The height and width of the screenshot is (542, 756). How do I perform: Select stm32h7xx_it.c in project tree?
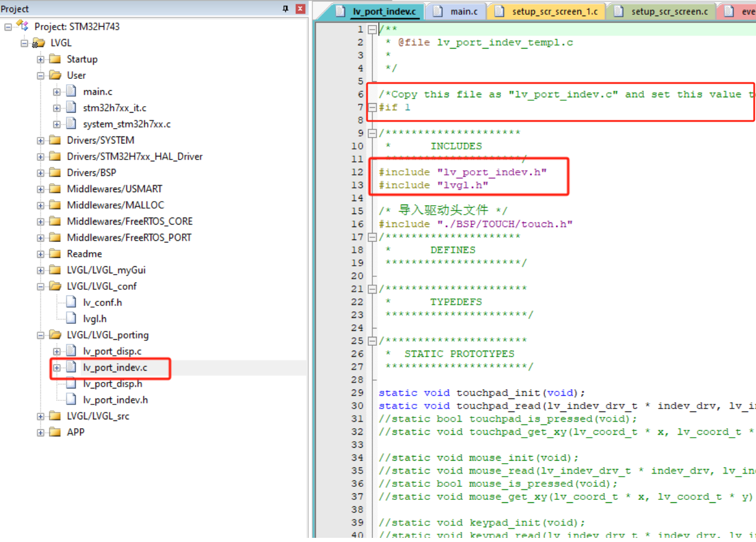tap(114, 108)
